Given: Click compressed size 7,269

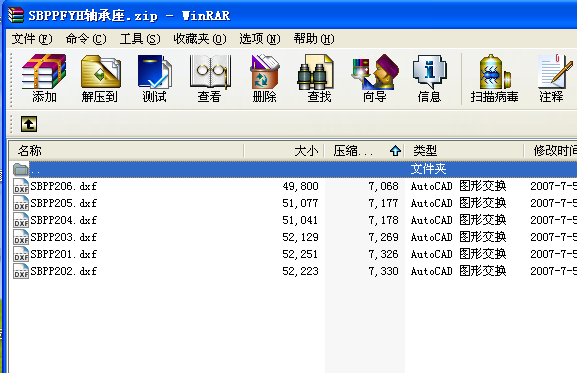Looking at the screenshot, I should pyautogui.click(x=383, y=237).
